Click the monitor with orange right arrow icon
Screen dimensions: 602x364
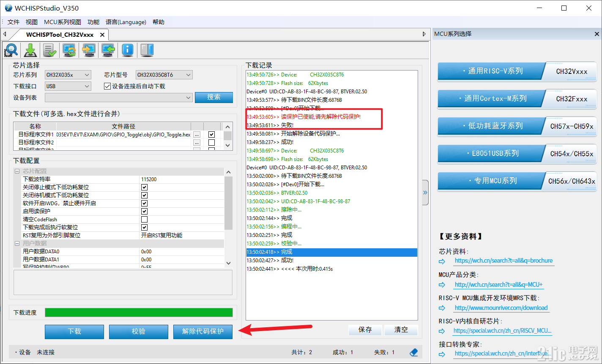tap(89, 50)
